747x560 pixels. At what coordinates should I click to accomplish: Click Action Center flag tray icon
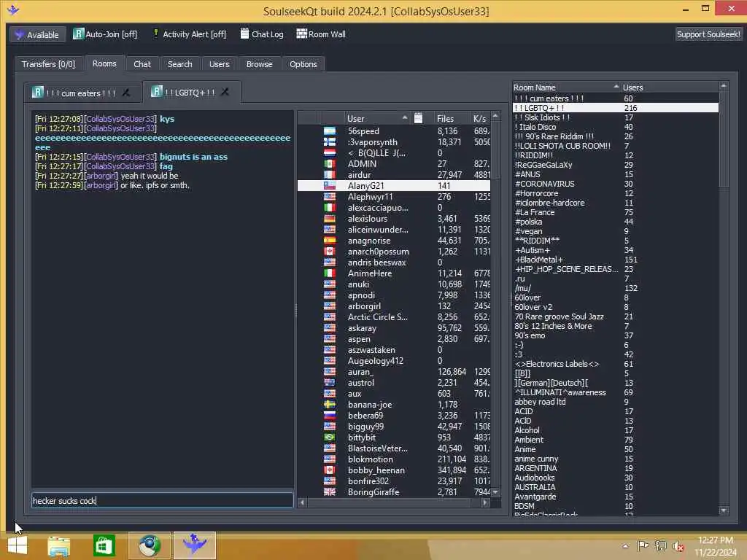[x=643, y=545]
